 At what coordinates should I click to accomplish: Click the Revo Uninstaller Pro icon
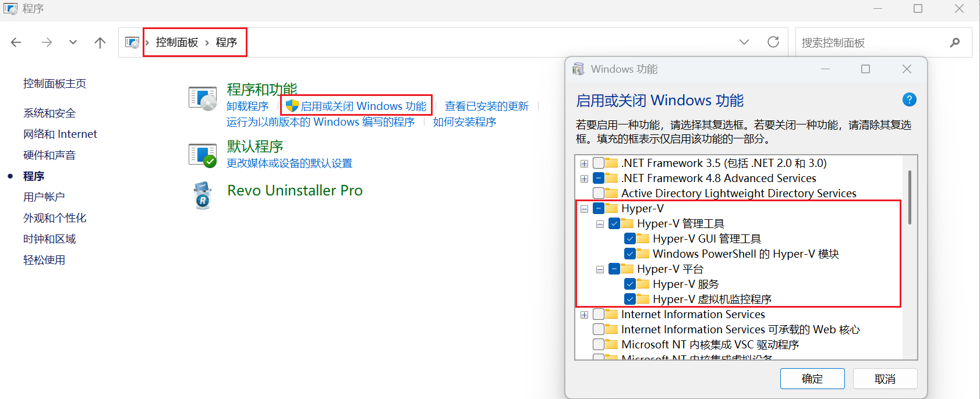click(203, 195)
